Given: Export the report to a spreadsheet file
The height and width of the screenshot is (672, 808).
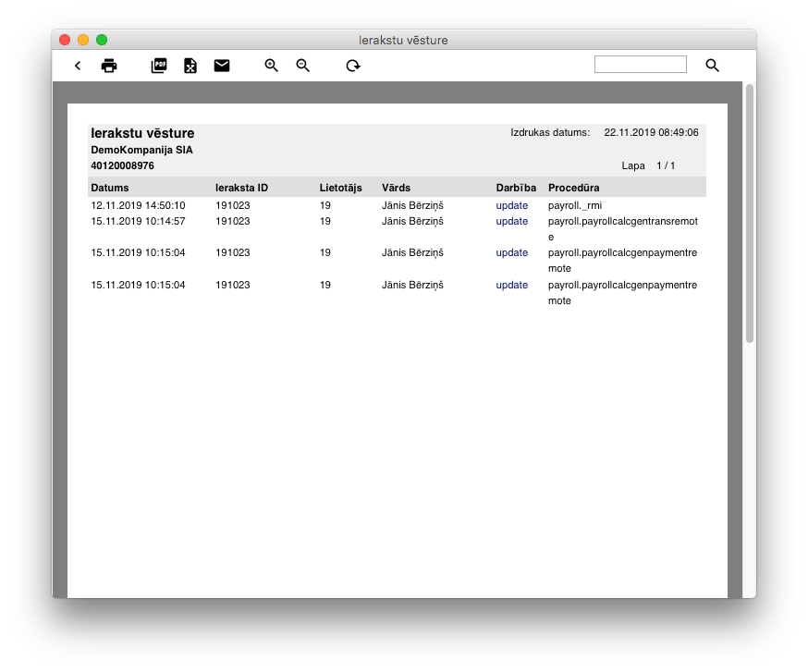Looking at the screenshot, I should pos(190,66).
